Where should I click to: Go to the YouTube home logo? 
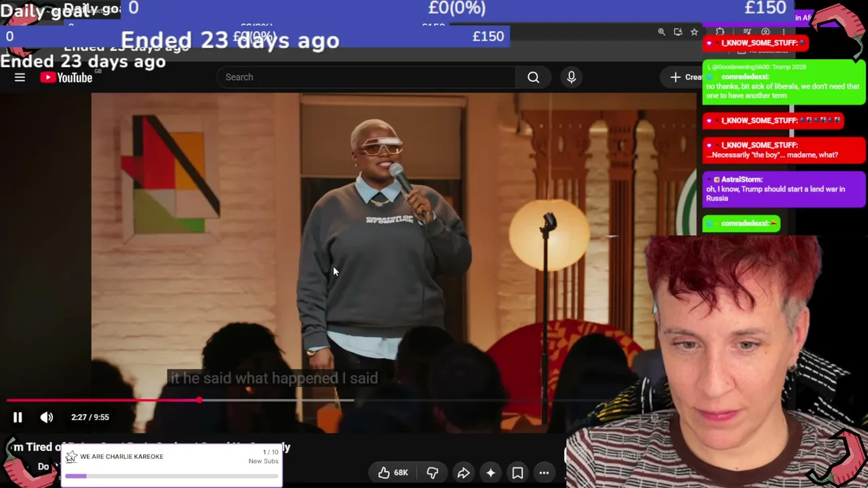[x=66, y=77]
